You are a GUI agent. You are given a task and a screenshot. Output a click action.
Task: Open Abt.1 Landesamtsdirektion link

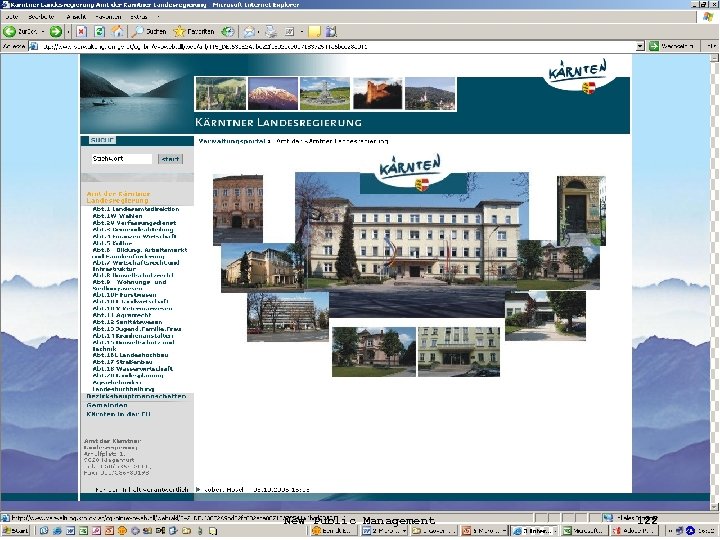(136, 209)
